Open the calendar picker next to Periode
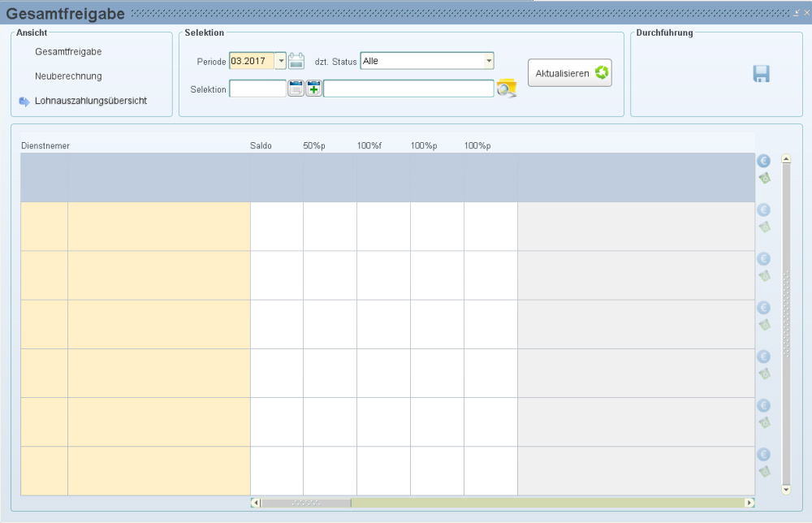The width and height of the screenshot is (812, 523). (x=296, y=61)
